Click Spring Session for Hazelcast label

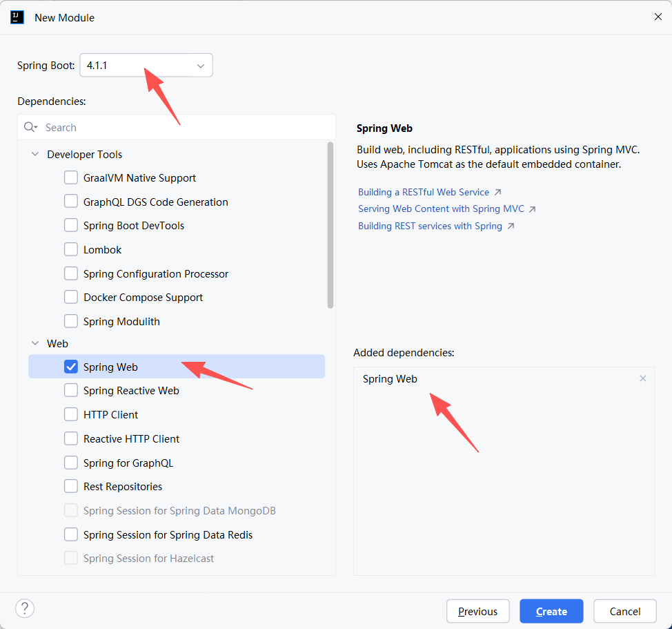[149, 559]
